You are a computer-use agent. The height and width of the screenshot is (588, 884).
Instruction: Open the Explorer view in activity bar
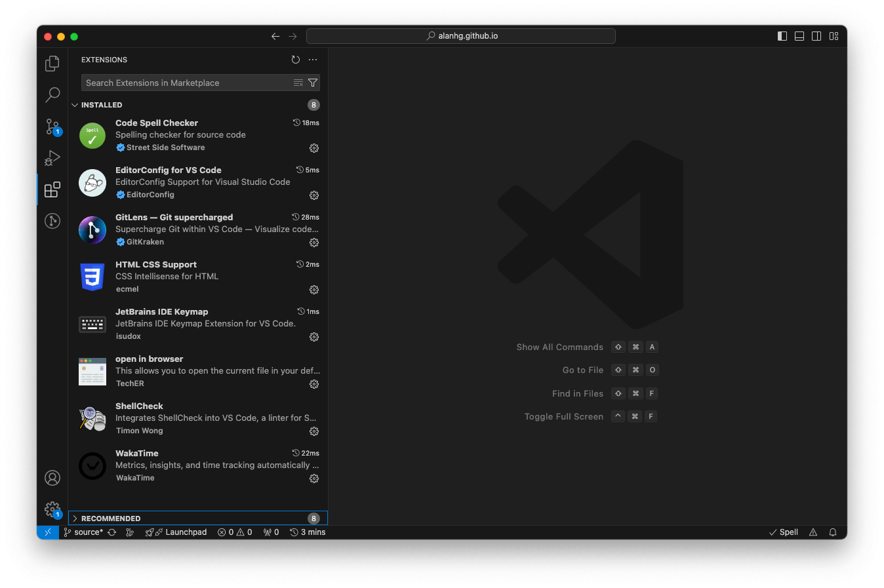tap(52, 64)
